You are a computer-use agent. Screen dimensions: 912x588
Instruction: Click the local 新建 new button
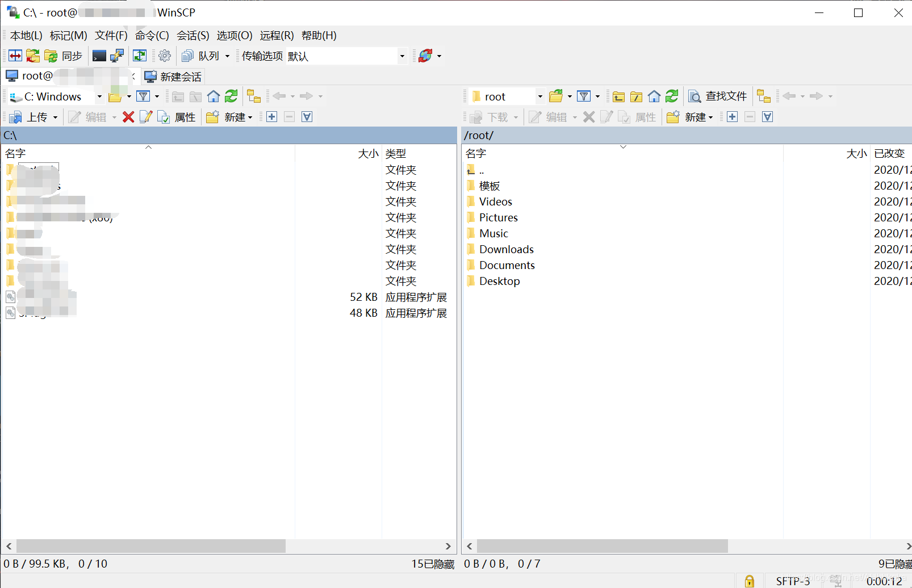(x=229, y=117)
